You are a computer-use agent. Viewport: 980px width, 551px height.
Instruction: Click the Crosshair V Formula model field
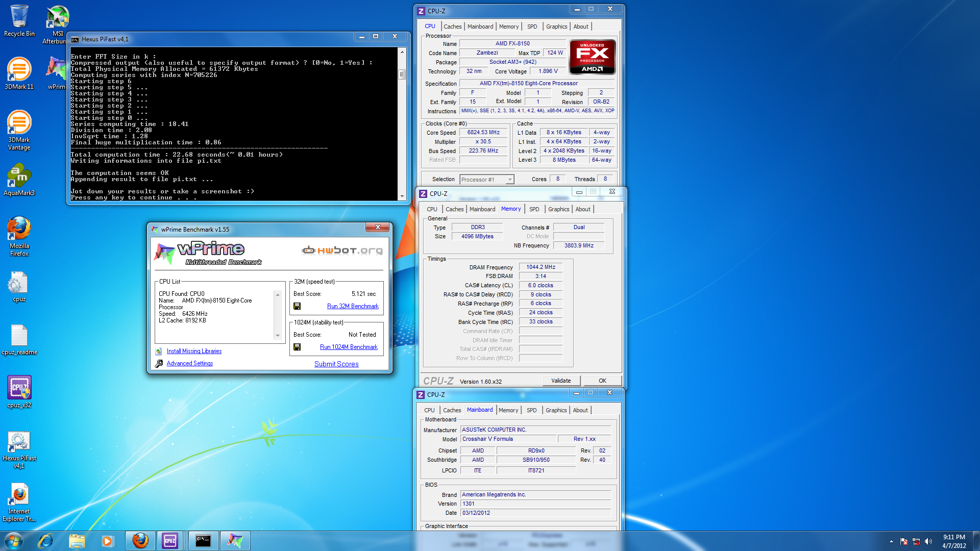[508, 439]
